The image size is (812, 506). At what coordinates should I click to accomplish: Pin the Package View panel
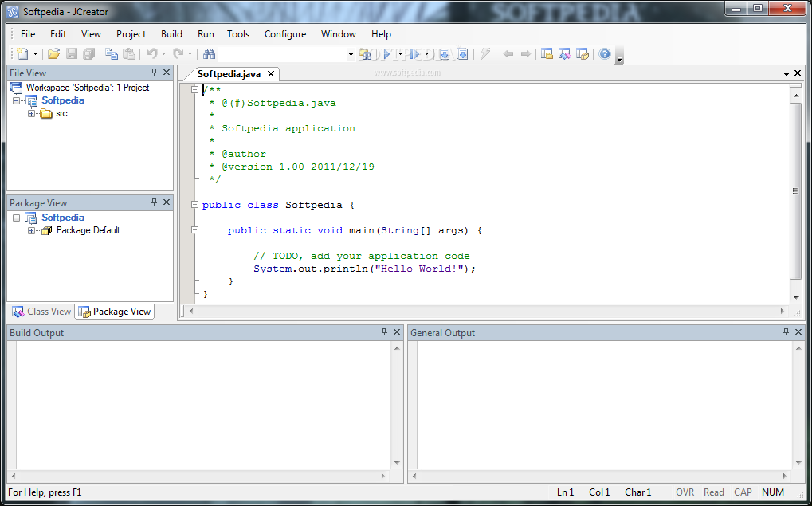click(x=154, y=202)
